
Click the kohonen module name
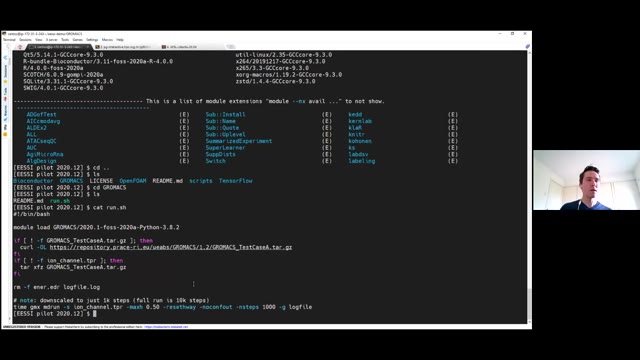point(360,141)
